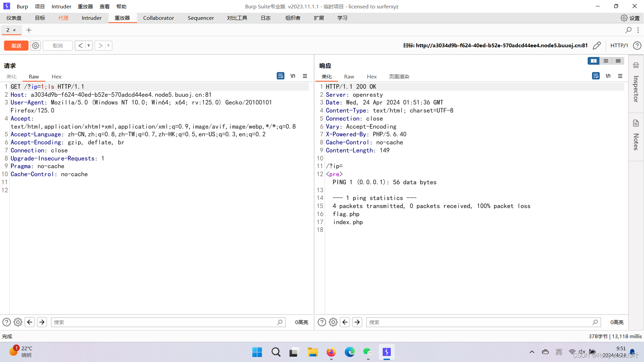This screenshot has height=362, width=644.
Task: Select the Hex tab in response panel
Action: click(x=372, y=76)
